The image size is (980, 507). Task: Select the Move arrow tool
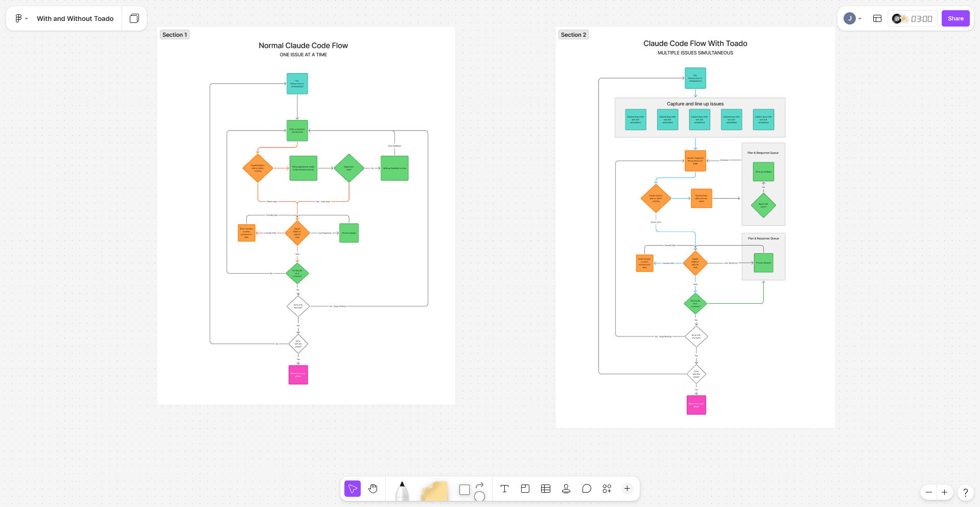353,489
